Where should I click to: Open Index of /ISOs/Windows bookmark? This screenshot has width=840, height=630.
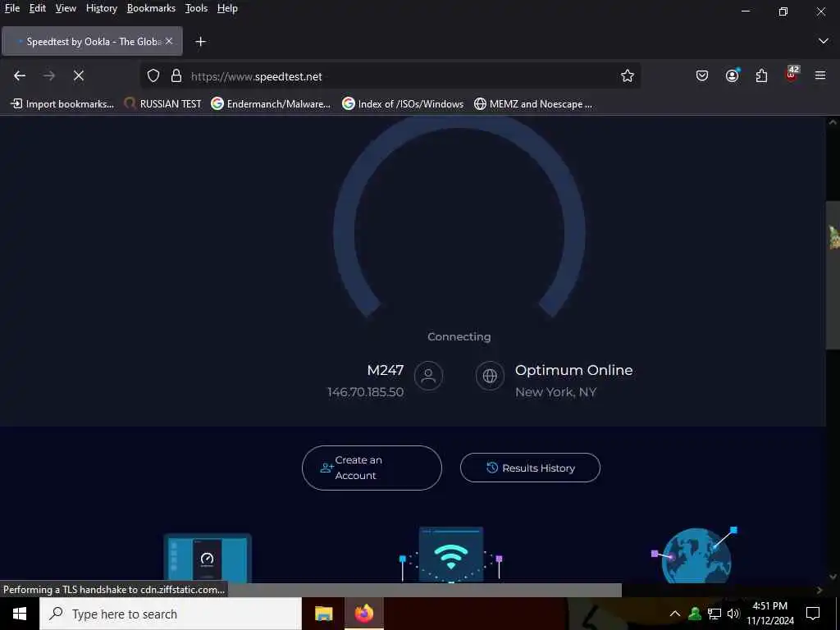[403, 104]
